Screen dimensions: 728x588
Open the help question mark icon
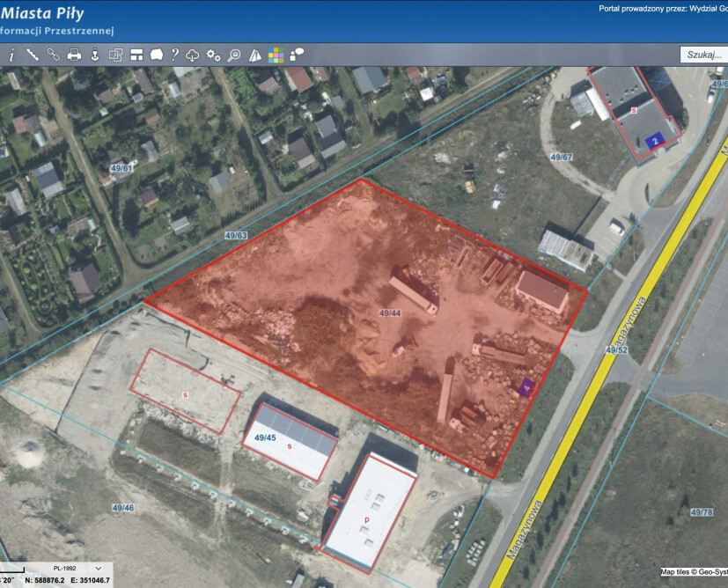175,55
